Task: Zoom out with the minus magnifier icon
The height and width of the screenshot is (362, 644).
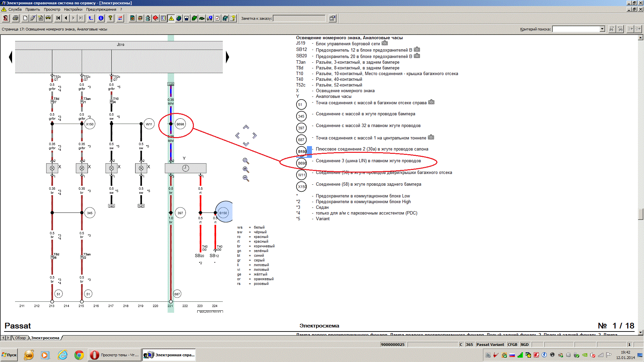Action: 246,178
